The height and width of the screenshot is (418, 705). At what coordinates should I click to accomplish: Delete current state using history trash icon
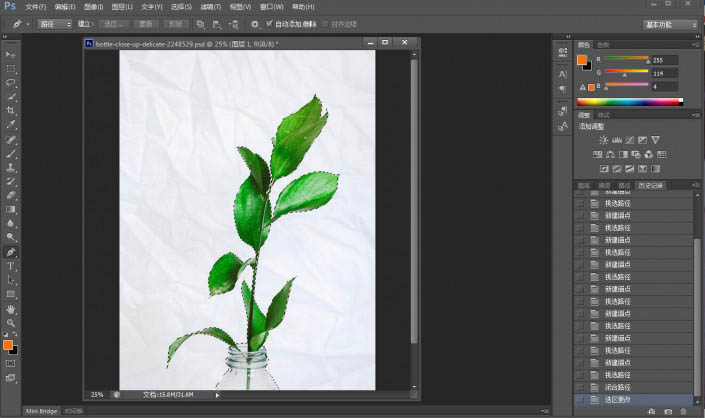[x=682, y=411]
